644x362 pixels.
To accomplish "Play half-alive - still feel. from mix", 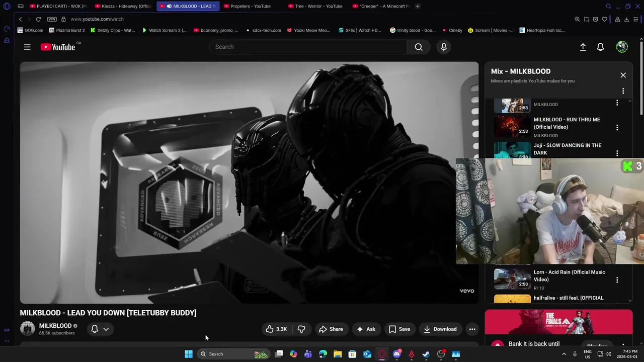I will tap(569, 298).
